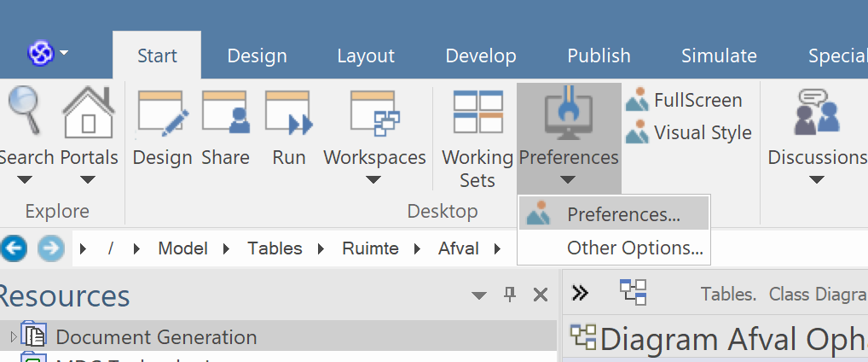The height and width of the screenshot is (362, 868).
Task: Open the Publish ribbon tab
Action: [599, 56]
